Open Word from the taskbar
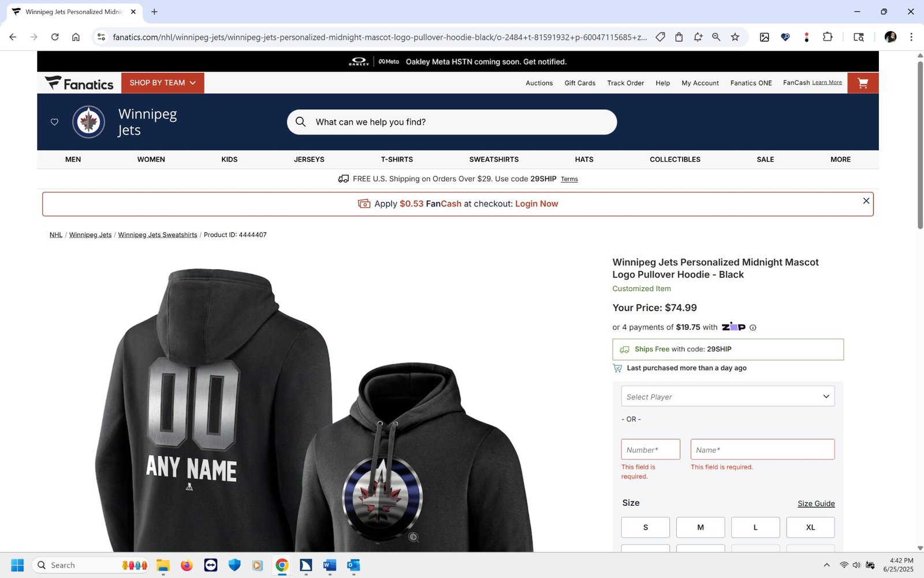Screen dimensions: 924x578 [x=330, y=565]
